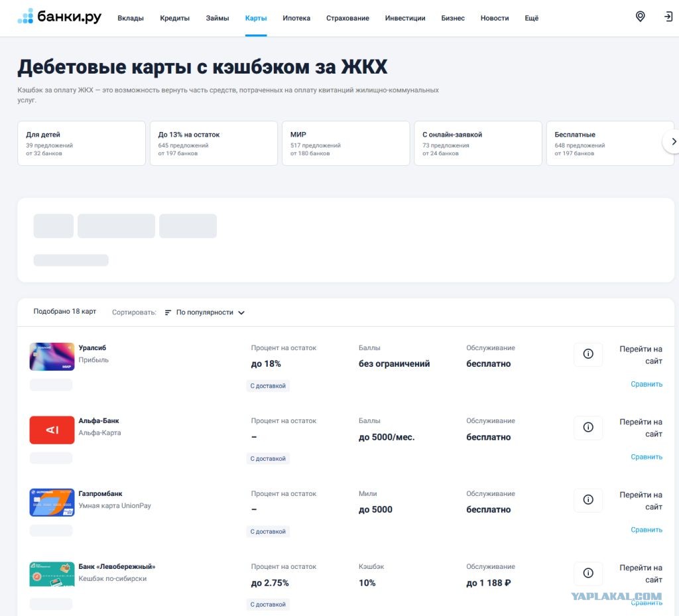Go to site for Уралсиб card
This screenshot has width=679, height=616.
point(641,355)
